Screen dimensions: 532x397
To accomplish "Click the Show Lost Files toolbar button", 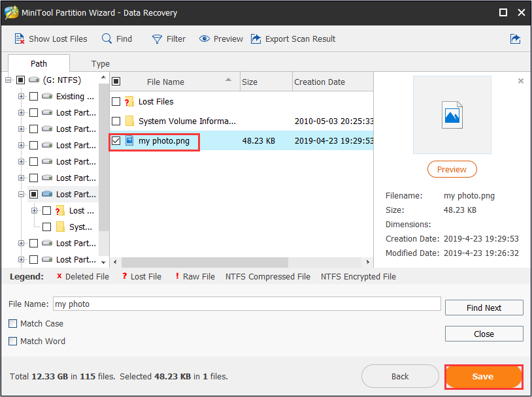I will 50,39.
